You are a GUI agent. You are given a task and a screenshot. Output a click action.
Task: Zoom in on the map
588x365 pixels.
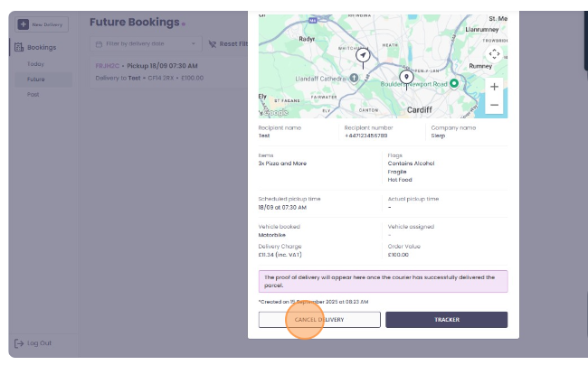(494, 87)
